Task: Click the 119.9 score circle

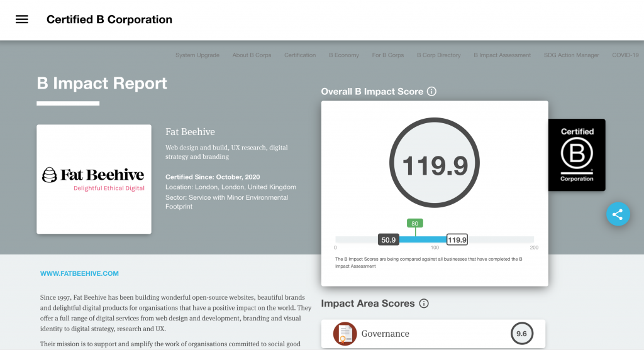Action: coord(434,163)
